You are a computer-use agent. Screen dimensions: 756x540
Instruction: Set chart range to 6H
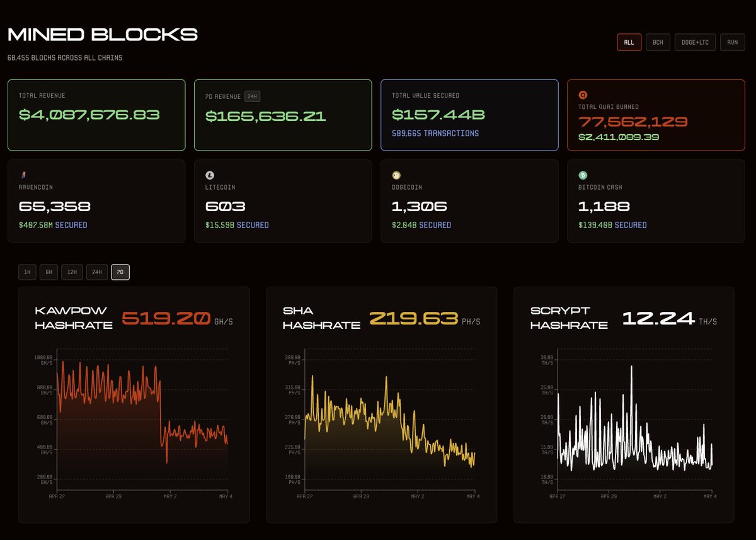pyautogui.click(x=49, y=272)
